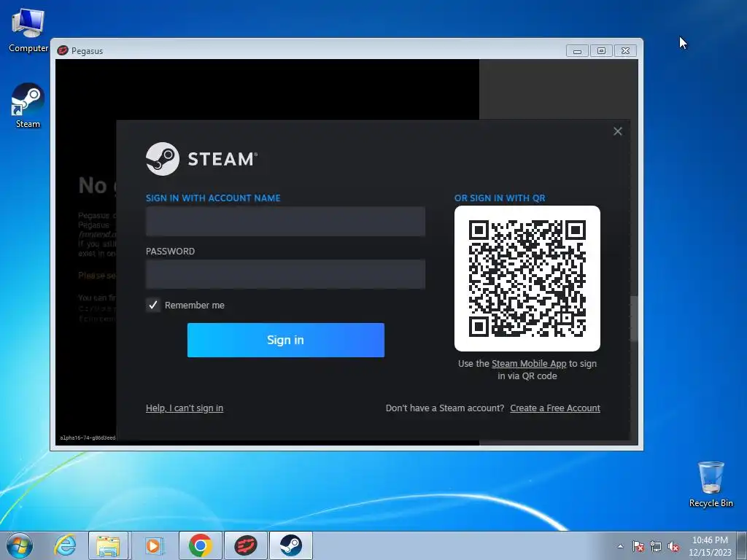This screenshot has width=747, height=560.
Task: Click the Pegasus window scrollbar thumb
Action: coord(634,319)
